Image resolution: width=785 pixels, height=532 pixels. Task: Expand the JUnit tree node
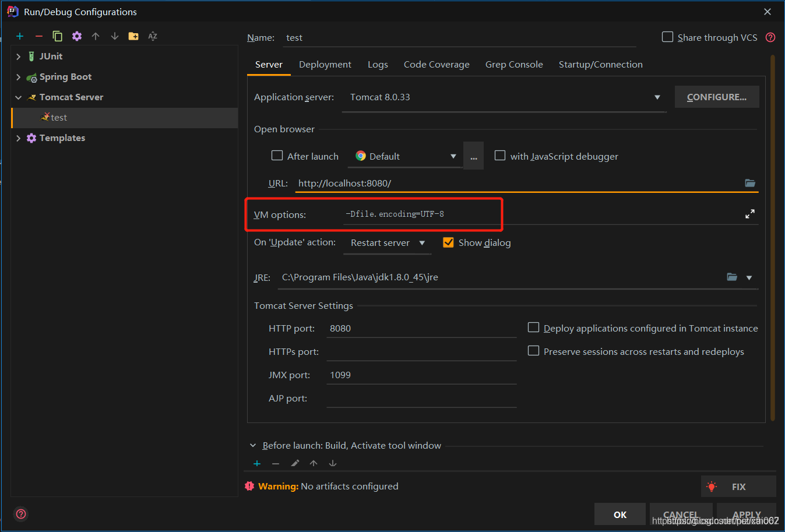tap(19, 57)
